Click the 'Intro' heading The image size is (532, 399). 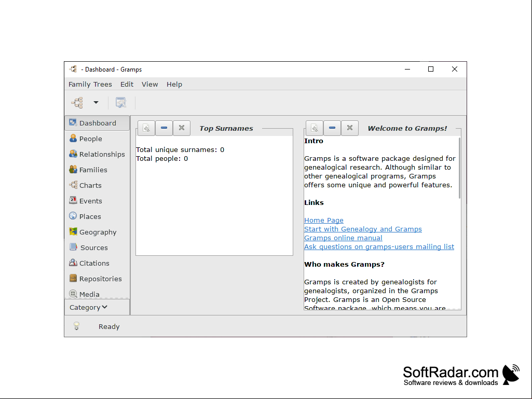[313, 141]
